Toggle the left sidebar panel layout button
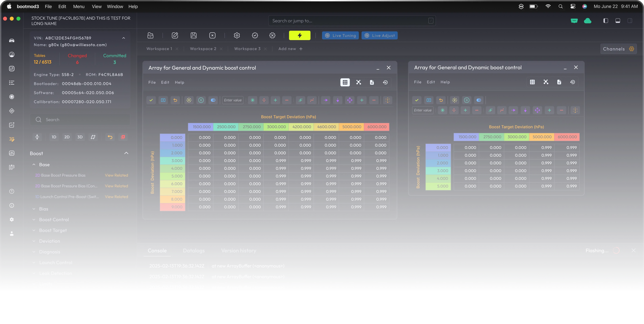 (606, 21)
